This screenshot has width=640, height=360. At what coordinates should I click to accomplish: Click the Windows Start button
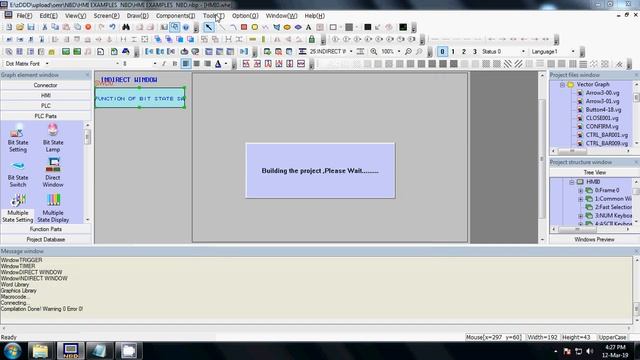pos(13,351)
